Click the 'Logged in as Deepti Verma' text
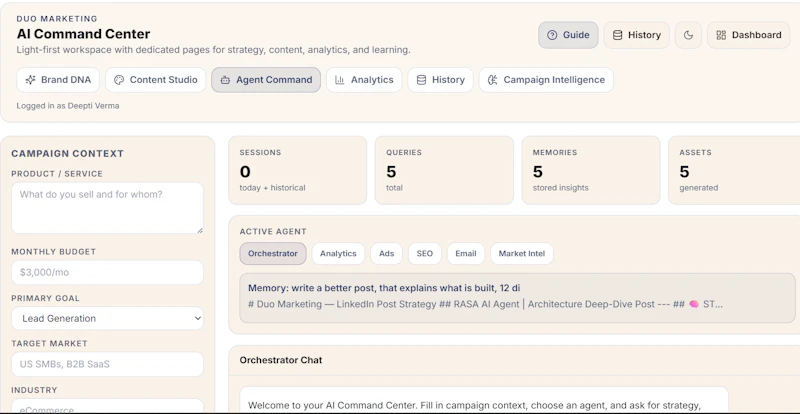Screen dimensions: 800x414 coord(68,106)
